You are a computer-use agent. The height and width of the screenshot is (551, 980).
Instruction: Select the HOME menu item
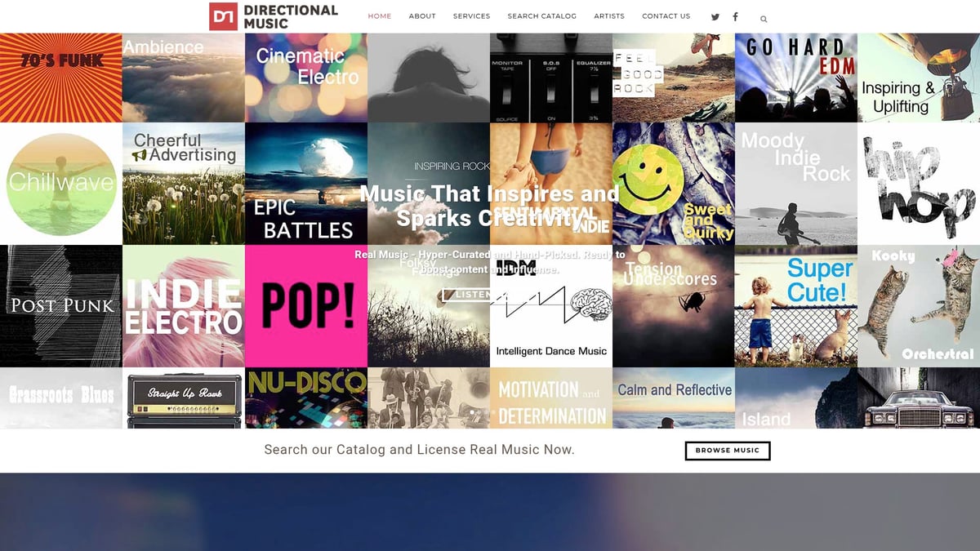[x=379, y=16]
